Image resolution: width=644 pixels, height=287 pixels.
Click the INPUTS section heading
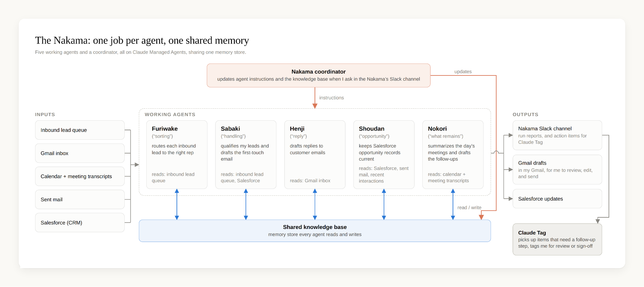45,114
